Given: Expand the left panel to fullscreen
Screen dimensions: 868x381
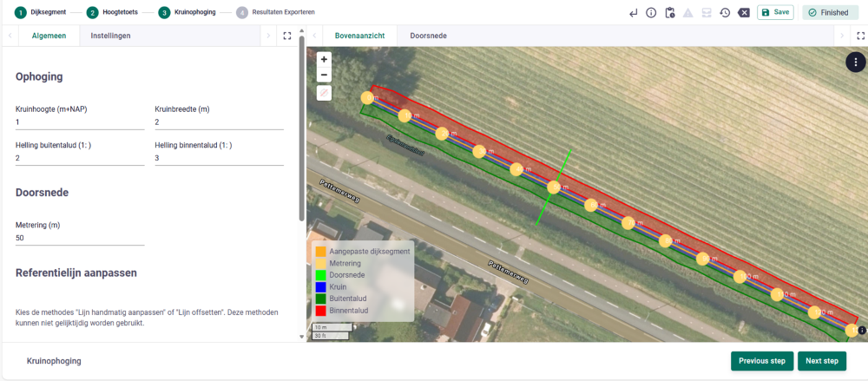Looking at the screenshot, I should [287, 36].
